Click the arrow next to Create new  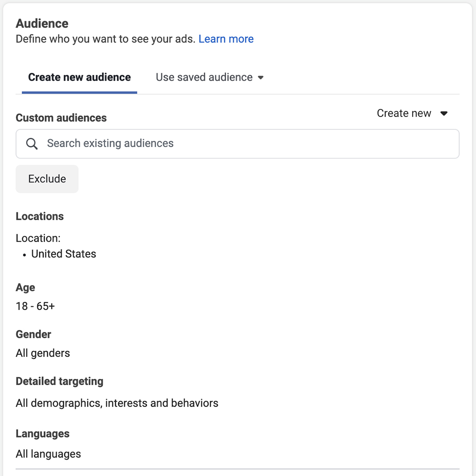[444, 114]
